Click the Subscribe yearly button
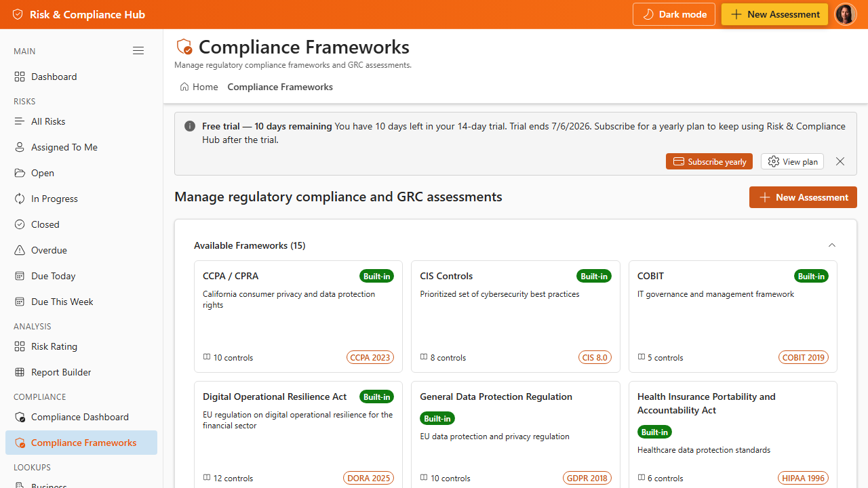This screenshot has width=868, height=488. click(x=709, y=161)
